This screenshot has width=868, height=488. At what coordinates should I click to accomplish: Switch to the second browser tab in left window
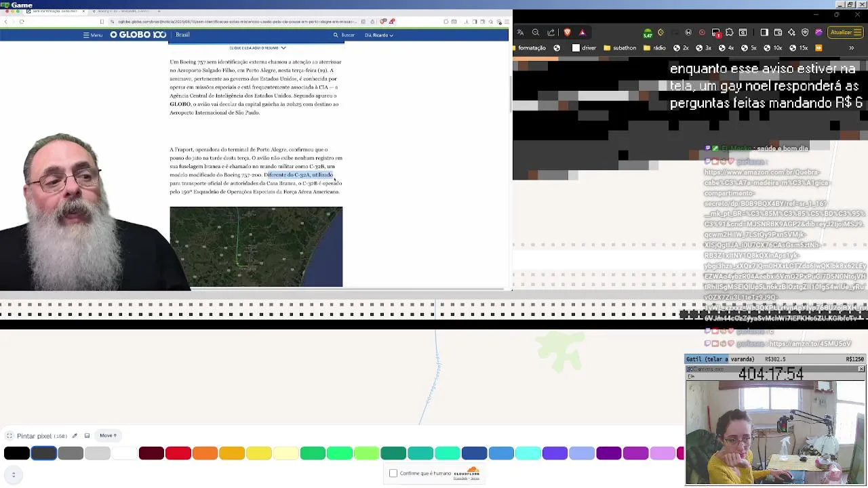[x=124, y=12]
